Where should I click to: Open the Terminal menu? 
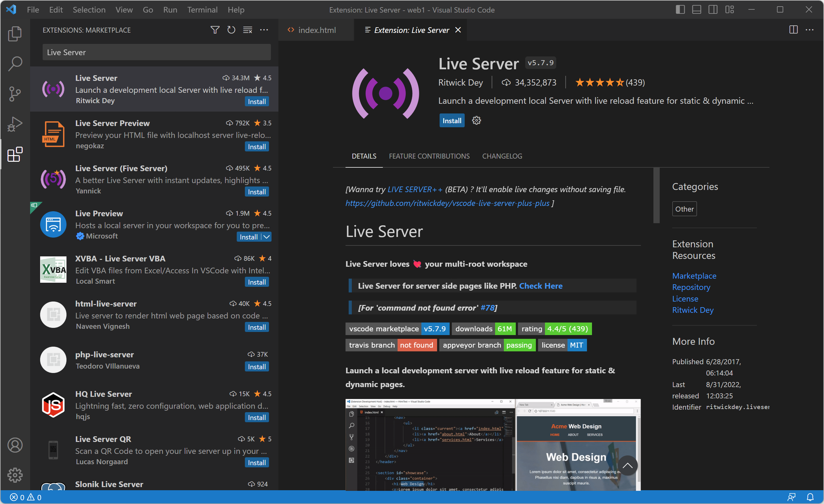point(202,10)
